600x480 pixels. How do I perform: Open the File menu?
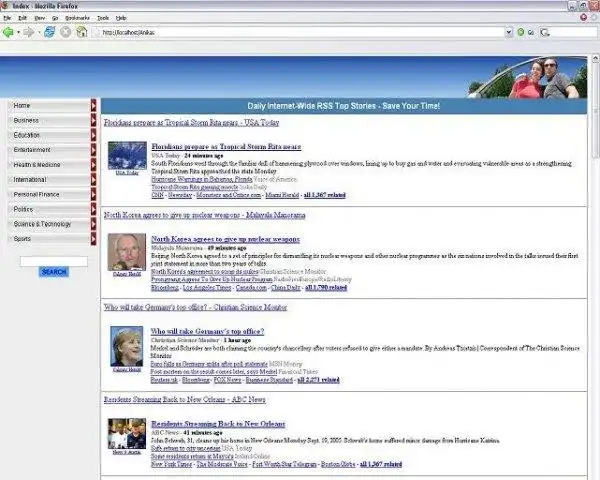[7, 18]
